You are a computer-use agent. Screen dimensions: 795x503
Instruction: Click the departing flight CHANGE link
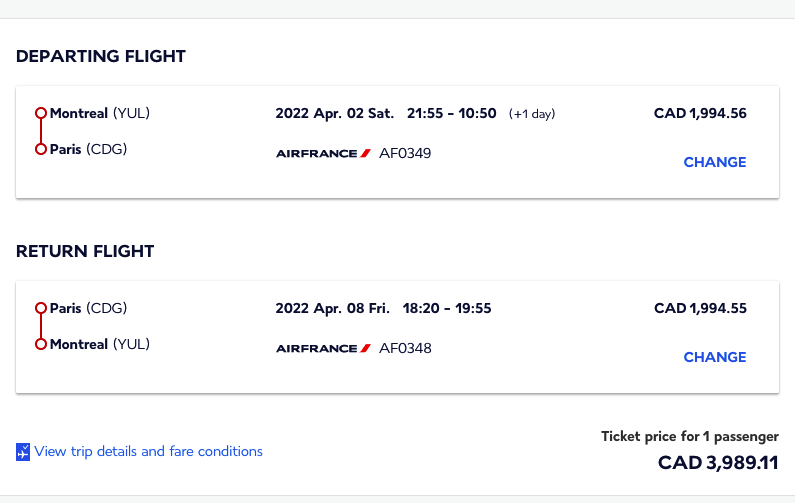point(714,162)
